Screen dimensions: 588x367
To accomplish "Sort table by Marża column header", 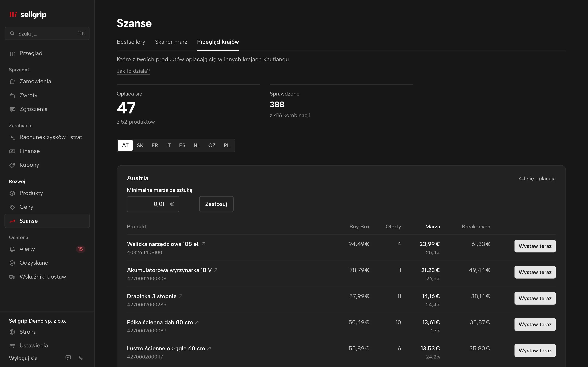I will pos(432,227).
